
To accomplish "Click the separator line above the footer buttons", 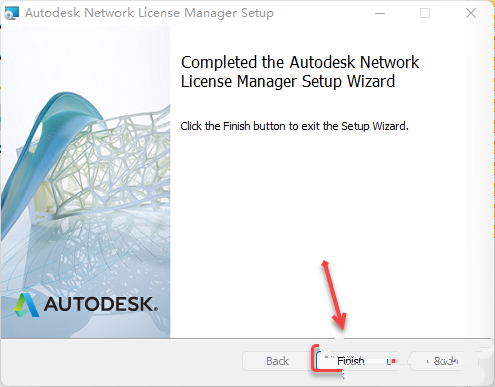I will (246, 339).
